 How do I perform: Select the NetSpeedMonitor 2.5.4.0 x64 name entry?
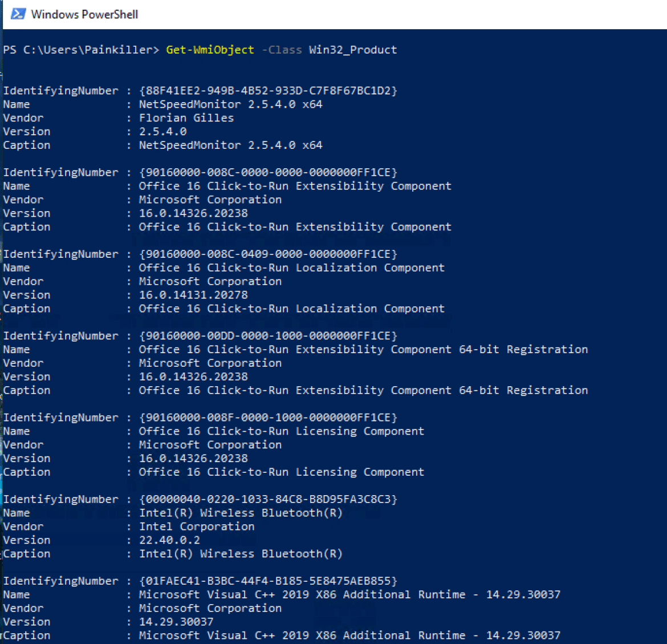coord(230,104)
